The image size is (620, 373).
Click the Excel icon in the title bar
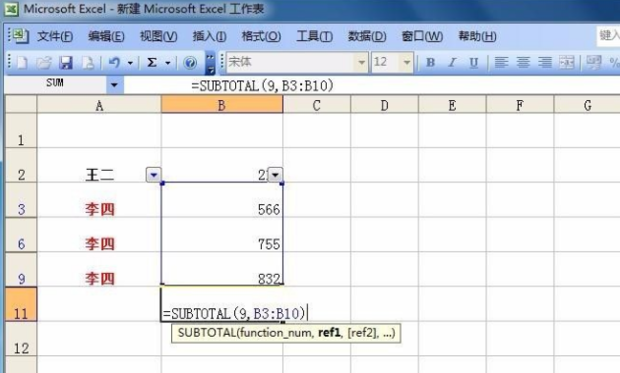coord(11,9)
